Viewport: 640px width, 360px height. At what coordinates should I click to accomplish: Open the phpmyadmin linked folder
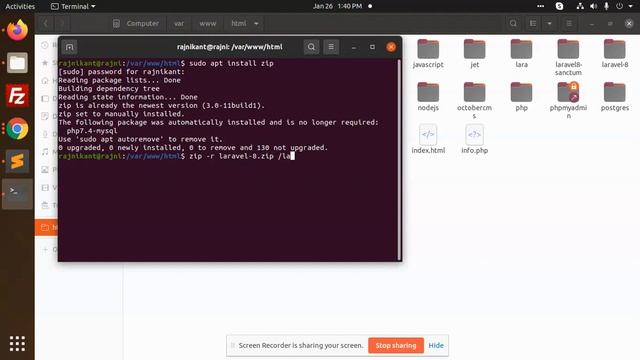[x=568, y=101]
